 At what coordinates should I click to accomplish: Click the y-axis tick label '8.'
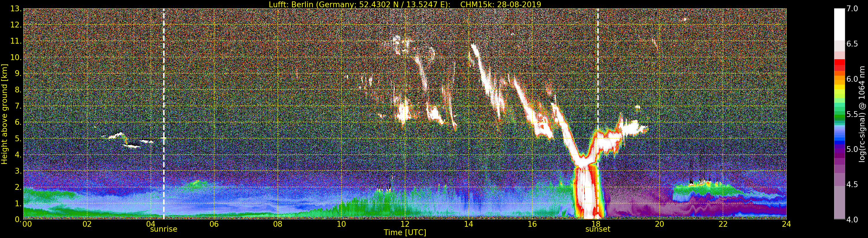click(18, 90)
